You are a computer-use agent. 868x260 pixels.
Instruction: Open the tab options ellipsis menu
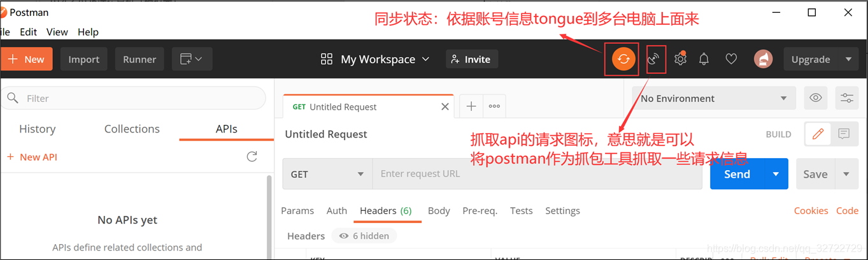click(x=494, y=106)
